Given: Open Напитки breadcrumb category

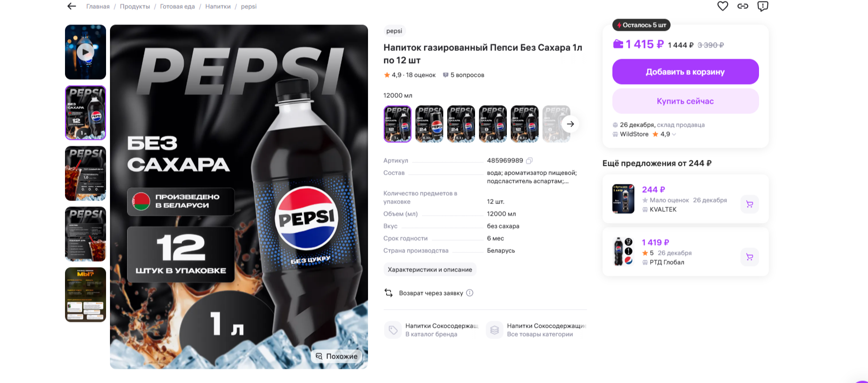Looking at the screenshot, I should pos(217,6).
